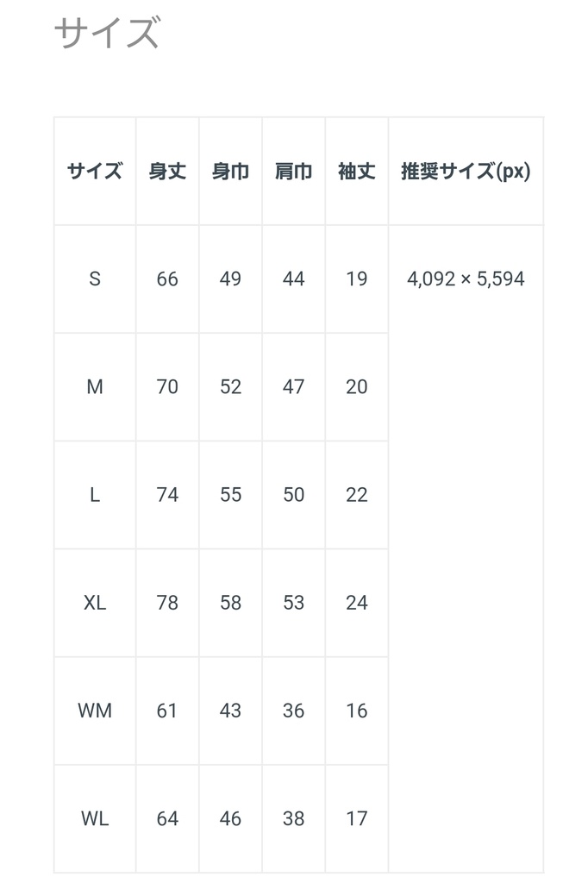Screen dimensions: 588x883
Task: Click the 74 value in L row
Action: click(167, 494)
